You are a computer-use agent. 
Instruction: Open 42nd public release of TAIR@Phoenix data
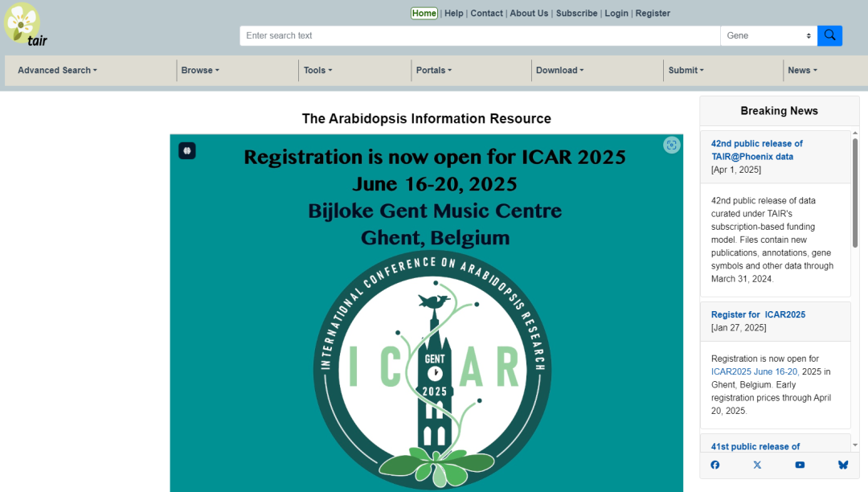point(757,150)
